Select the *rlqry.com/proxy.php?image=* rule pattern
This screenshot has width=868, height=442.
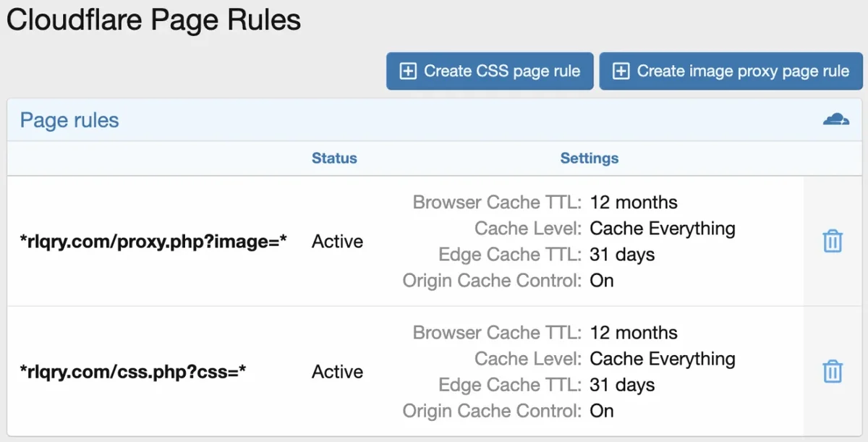pyautogui.click(x=154, y=241)
